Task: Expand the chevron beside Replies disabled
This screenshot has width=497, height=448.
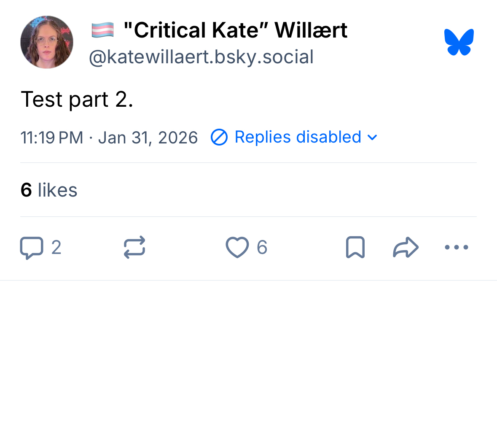Action: pos(372,138)
